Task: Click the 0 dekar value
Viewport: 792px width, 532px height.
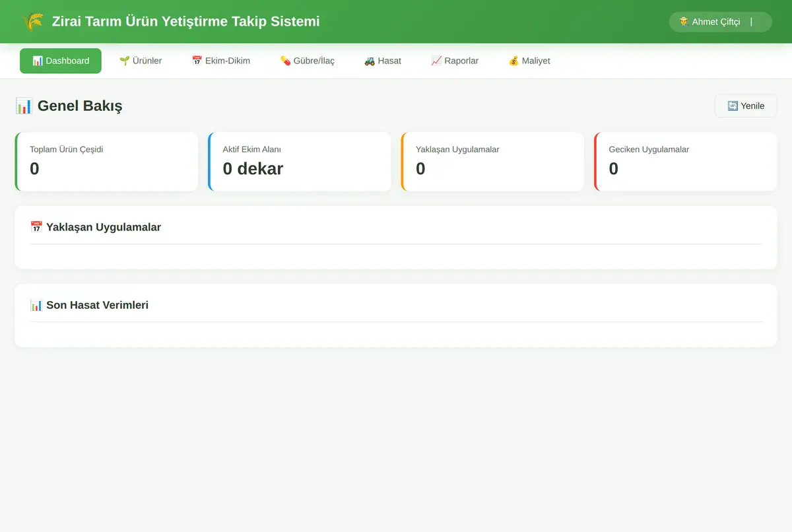Action: (x=253, y=169)
